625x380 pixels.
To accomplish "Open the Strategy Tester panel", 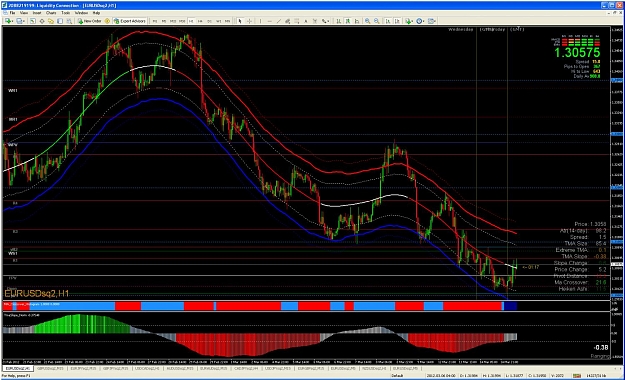I will point(69,21).
